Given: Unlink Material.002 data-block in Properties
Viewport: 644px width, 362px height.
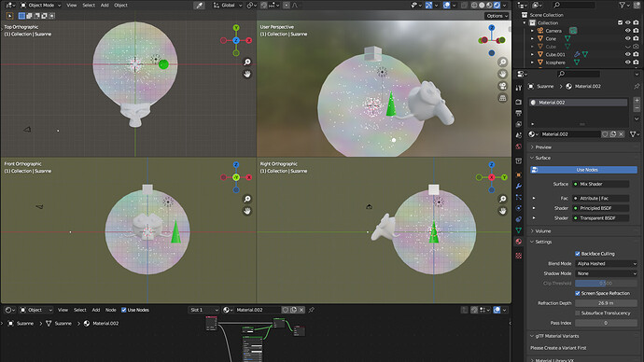Looking at the screenshot, I should 621,134.
